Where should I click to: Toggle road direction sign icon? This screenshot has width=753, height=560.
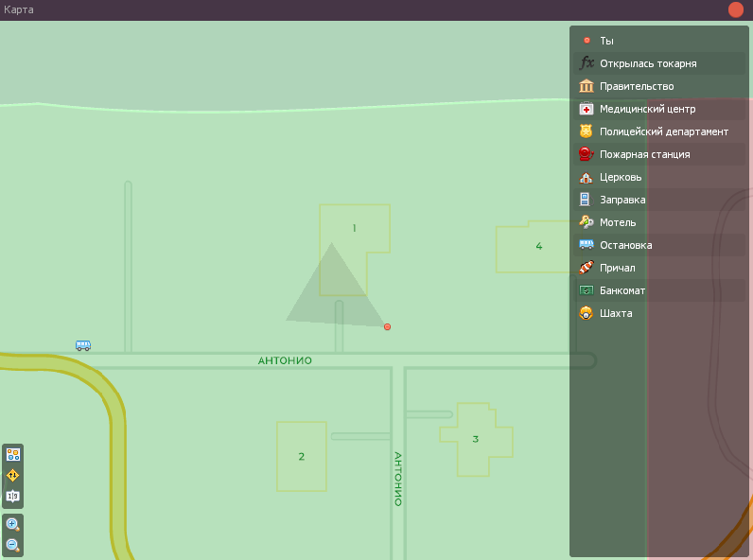click(x=13, y=476)
